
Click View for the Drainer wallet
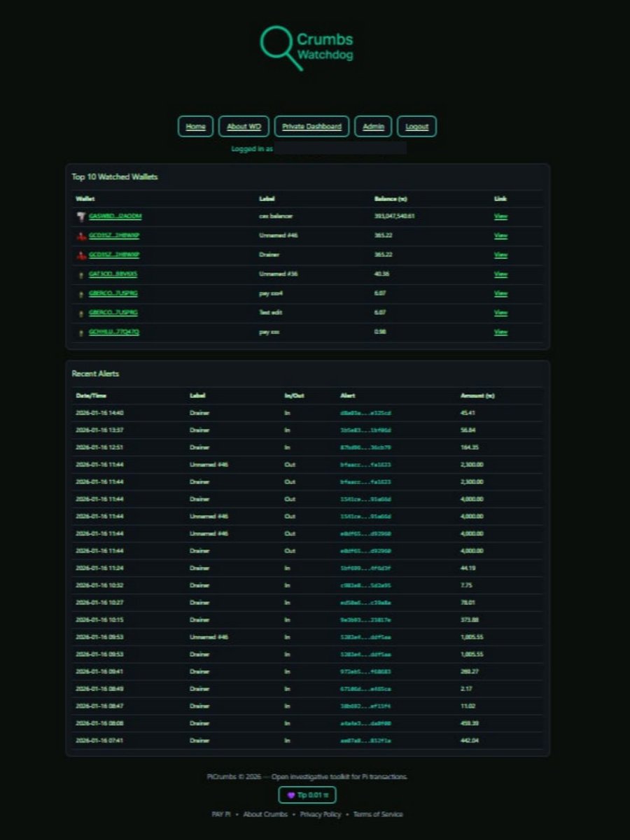(x=501, y=255)
